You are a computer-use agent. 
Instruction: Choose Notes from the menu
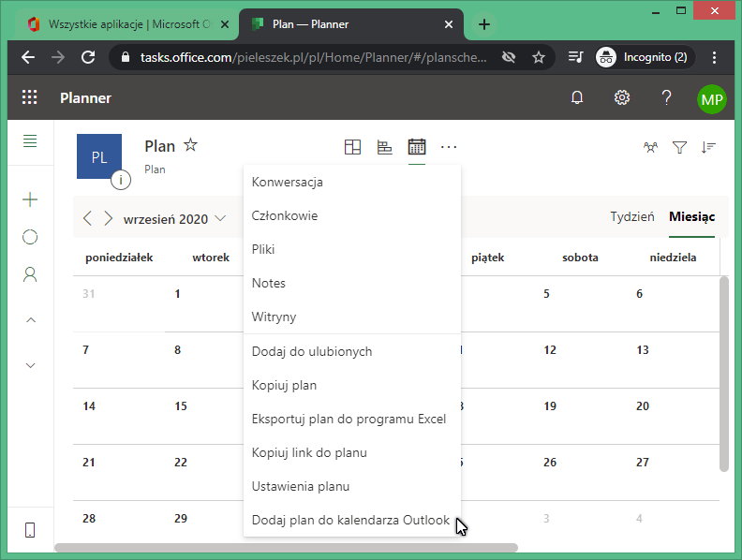click(352, 283)
